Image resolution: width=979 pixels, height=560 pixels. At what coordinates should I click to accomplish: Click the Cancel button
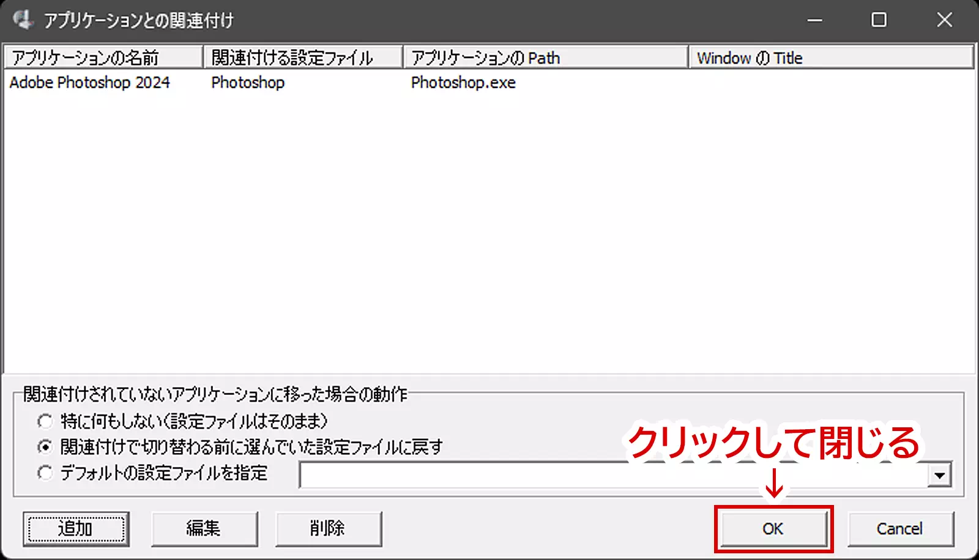[900, 529]
